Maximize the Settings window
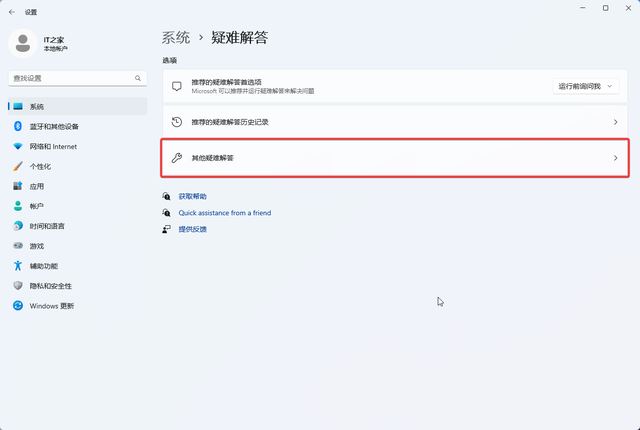This screenshot has width=640, height=430. [x=606, y=8]
